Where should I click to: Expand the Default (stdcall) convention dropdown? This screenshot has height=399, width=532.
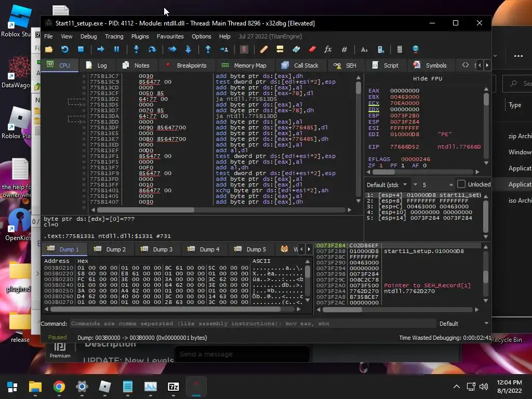[x=387, y=184]
